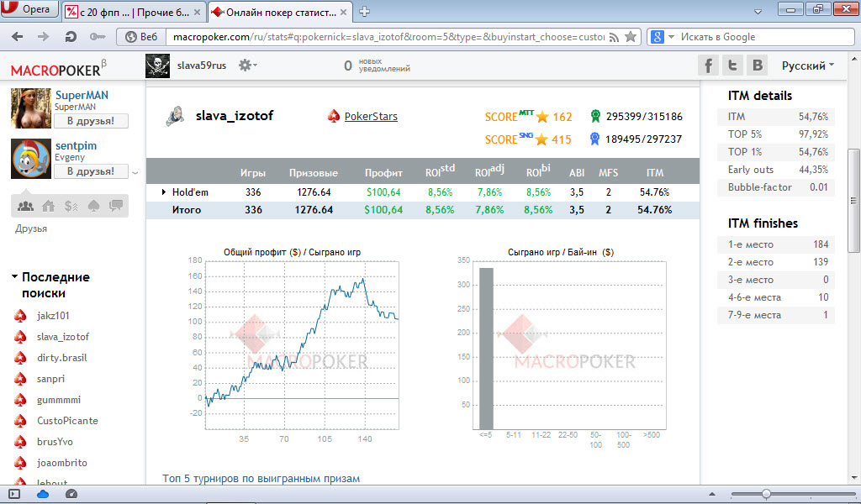Click the address bar URL field
The image size is (861, 504).
[388, 37]
